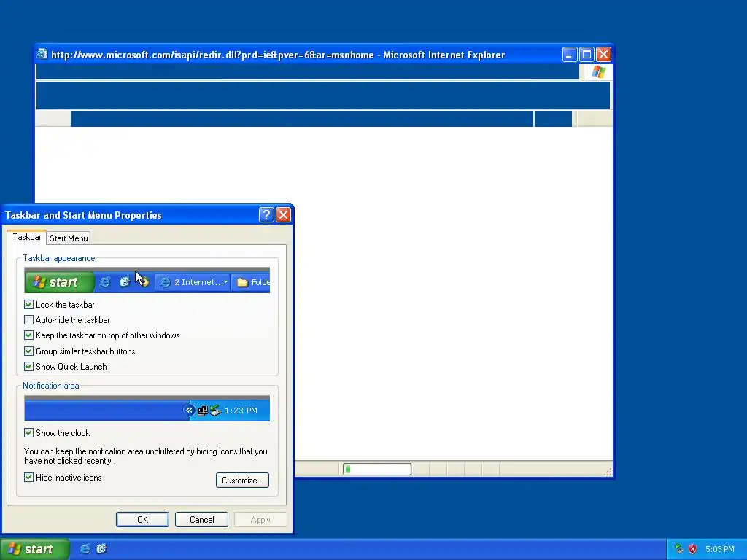This screenshot has width=747, height=560.
Task: Toggle Show Quick Launch checkbox
Action: 28,366
